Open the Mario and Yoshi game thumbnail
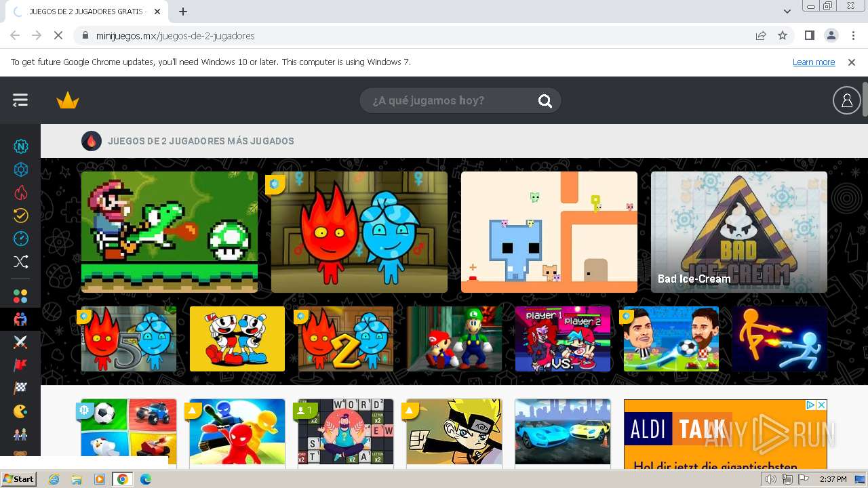 coord(170,232)
